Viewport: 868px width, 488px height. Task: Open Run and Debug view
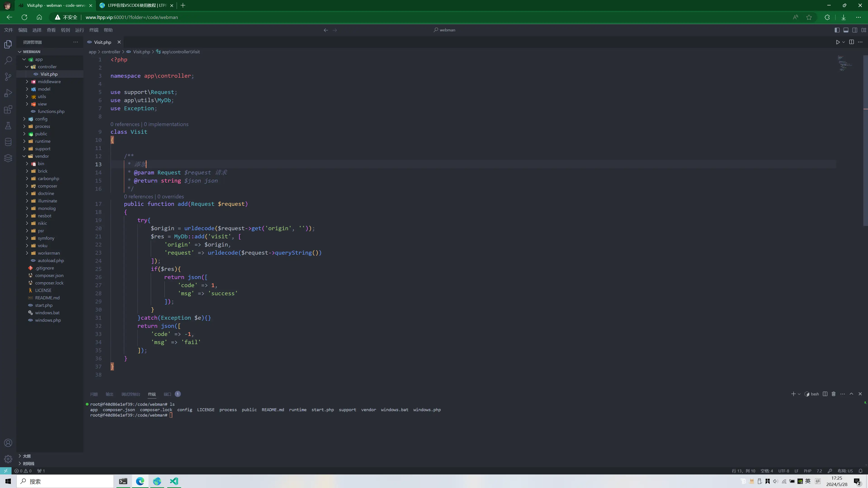8,93
